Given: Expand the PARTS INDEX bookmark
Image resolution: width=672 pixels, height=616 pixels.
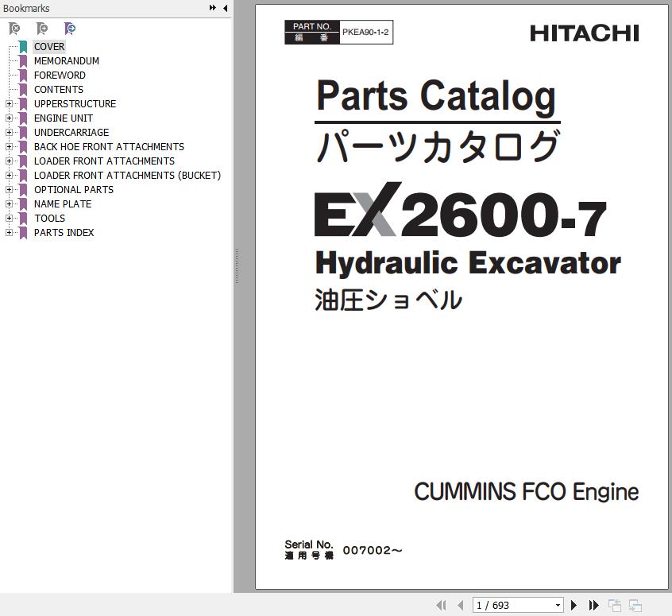Looking at the screenshot, I should pyautogui.click(x=9, y=233).
